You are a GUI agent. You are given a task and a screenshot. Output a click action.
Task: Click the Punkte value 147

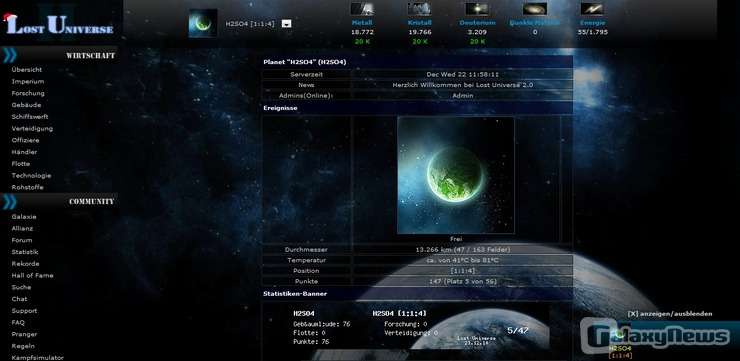point(462,282)
